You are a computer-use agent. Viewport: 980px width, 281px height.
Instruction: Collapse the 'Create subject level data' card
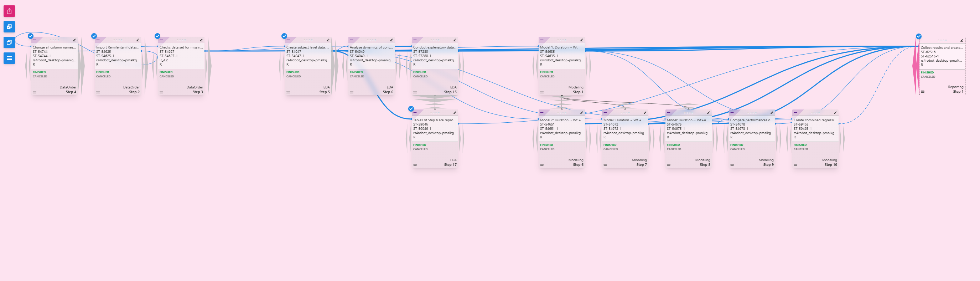tap(288, 40)
